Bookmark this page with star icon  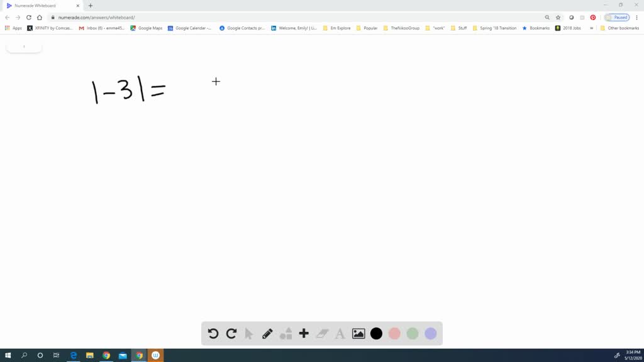click(x=558, y=18)
